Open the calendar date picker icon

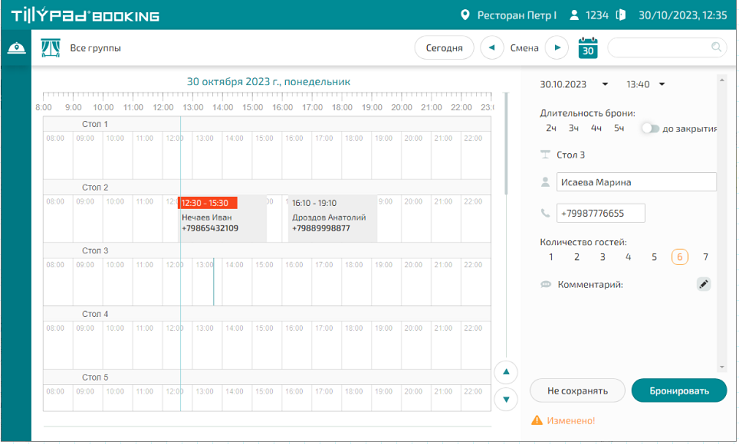(589, 47)
